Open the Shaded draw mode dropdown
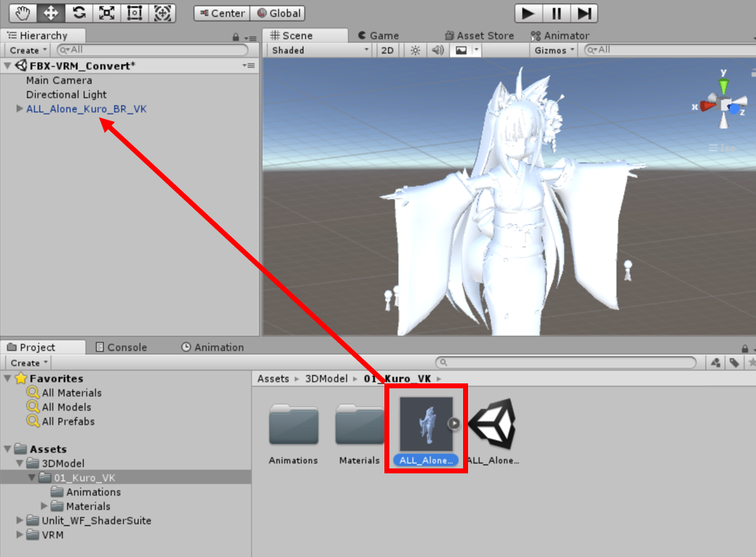Viewport: 756px width, 557px height. click(320, 50)
